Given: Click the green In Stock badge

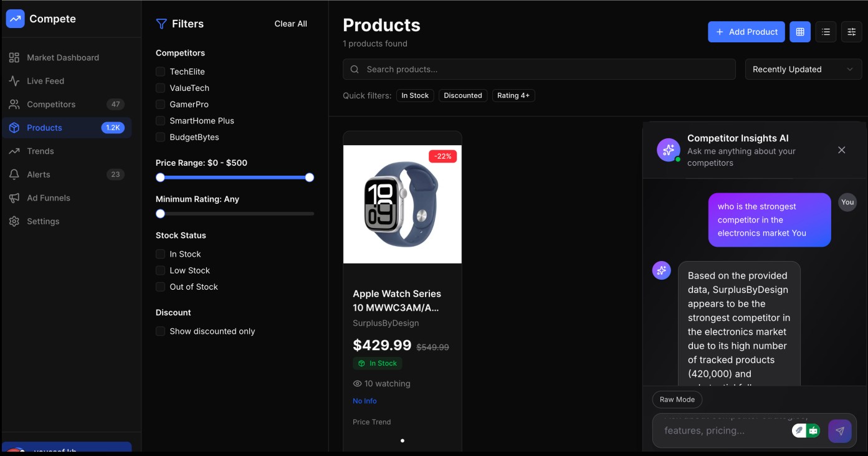Looking at the screenshot, I should point(378,363).
